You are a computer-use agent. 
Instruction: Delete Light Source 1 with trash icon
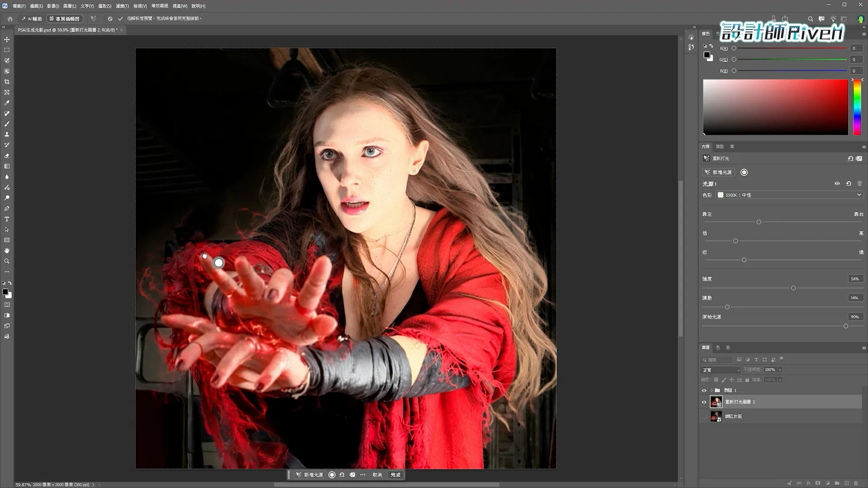click(x=859, y=183)
